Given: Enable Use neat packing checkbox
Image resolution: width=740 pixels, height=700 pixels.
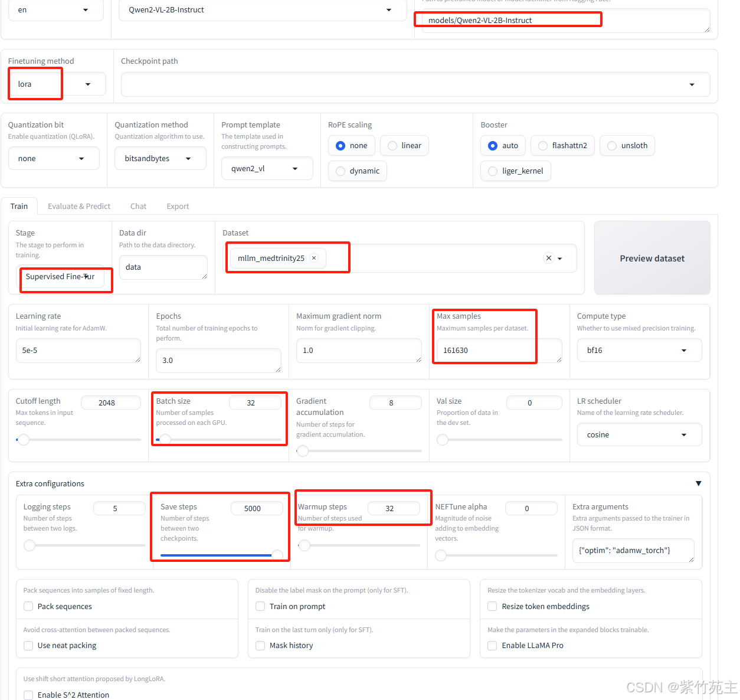Looking at the screenshot, I should click(x=28, y=646).
